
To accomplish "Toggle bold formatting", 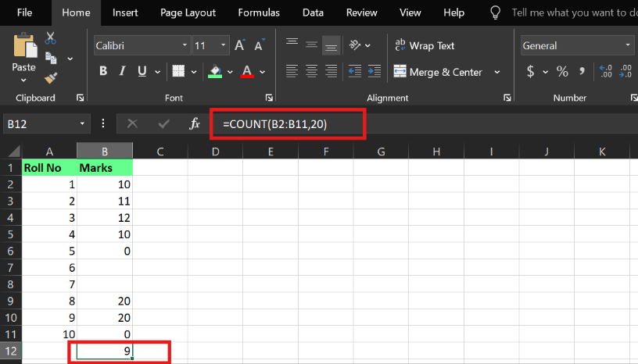I will [103, 71].
